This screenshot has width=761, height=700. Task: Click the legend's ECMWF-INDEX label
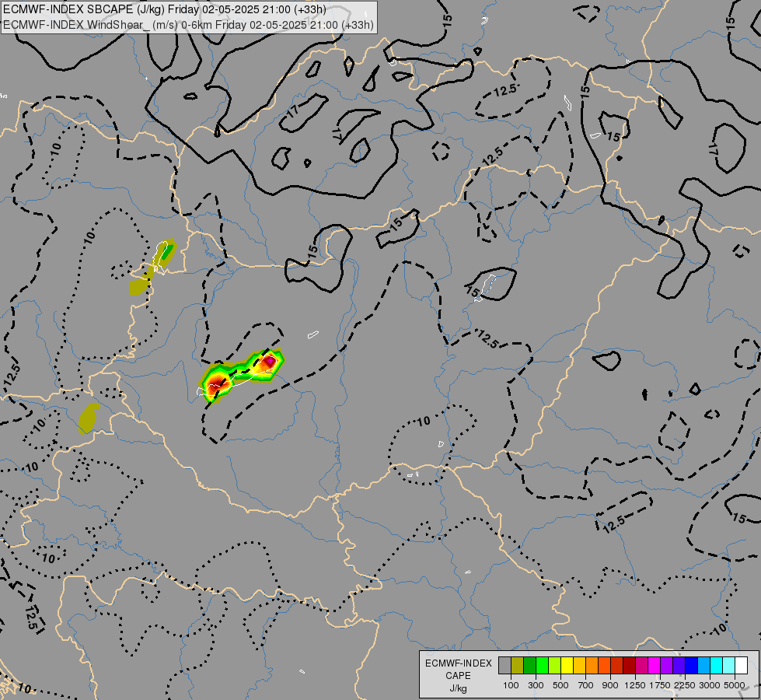pos(458,663)
